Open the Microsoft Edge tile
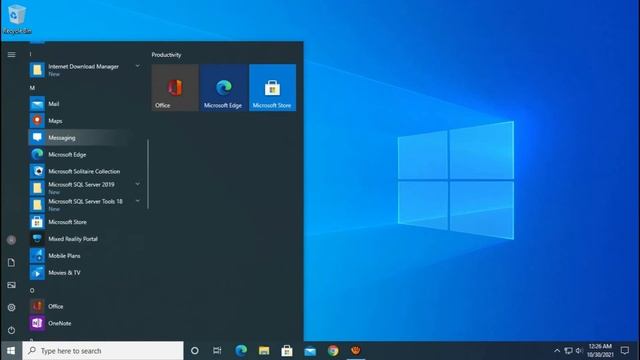 coord(224,87)
